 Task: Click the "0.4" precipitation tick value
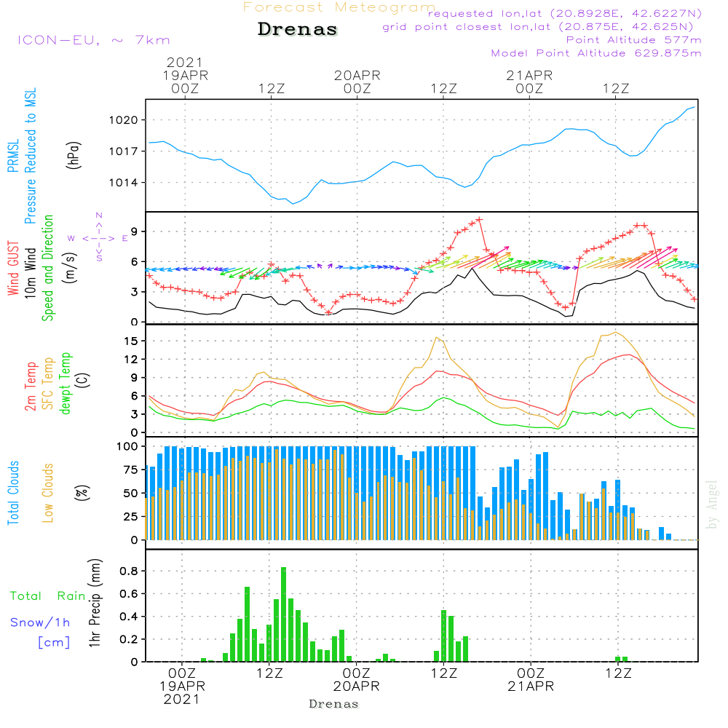point(129,617)
